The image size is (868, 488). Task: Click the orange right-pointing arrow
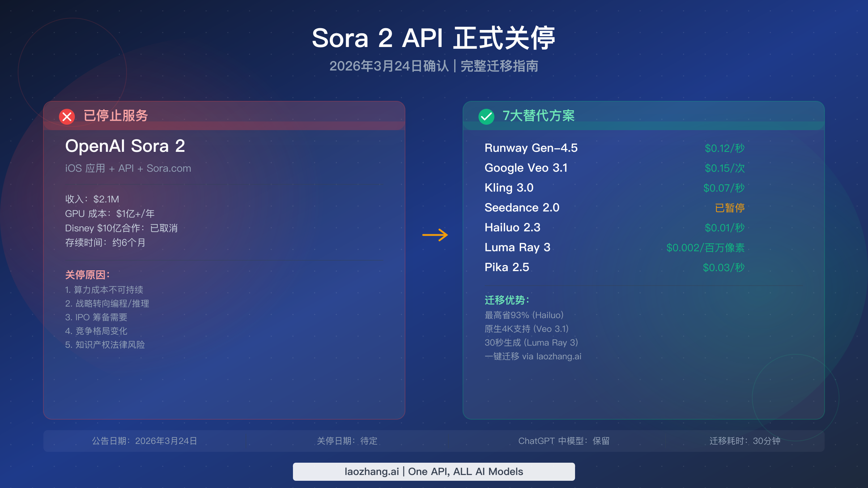pyautogui.click(x=435, y=235)
